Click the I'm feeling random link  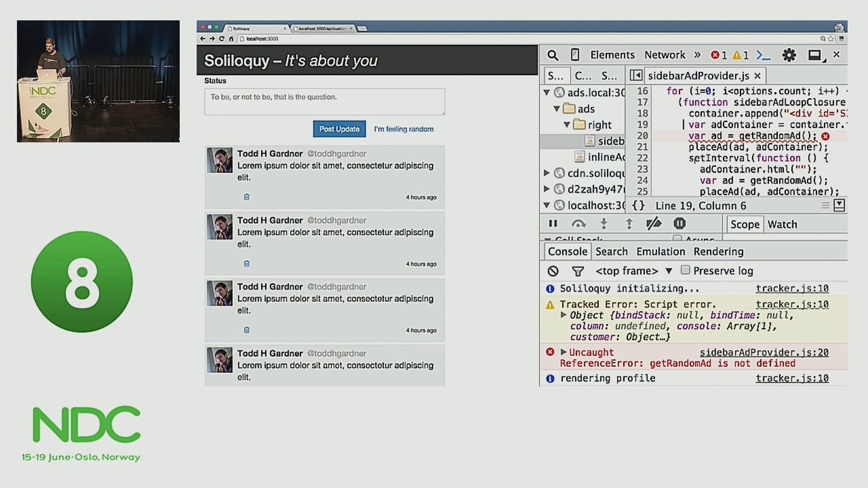404,129
